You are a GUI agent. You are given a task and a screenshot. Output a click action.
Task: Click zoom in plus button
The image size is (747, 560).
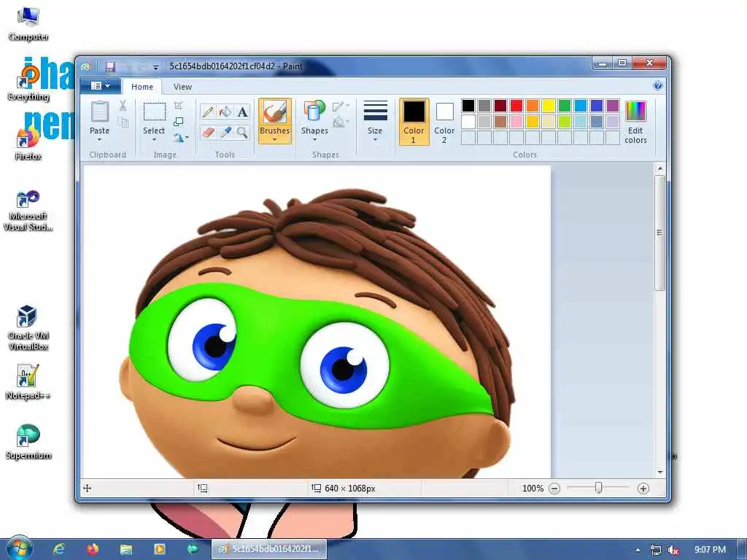643,489
